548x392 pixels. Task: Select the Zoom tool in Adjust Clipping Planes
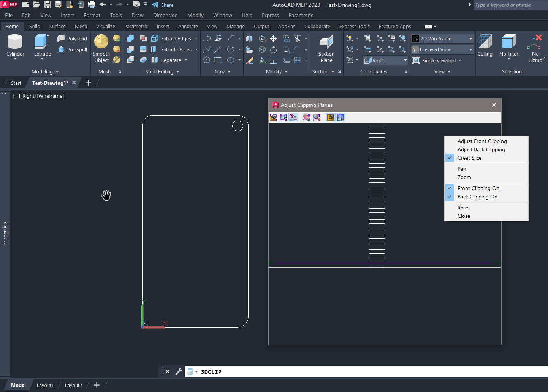click(x=464, y=177)
